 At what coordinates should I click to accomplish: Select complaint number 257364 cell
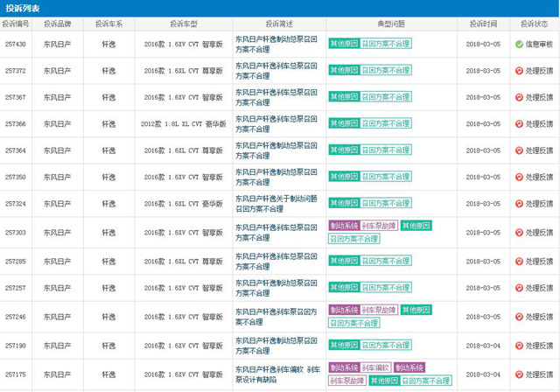coord(16,150)
